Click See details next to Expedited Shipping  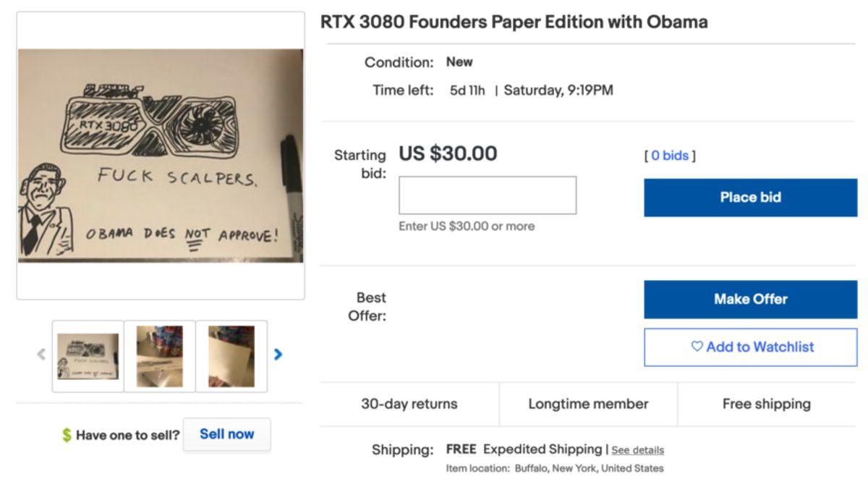pos(637,449)
